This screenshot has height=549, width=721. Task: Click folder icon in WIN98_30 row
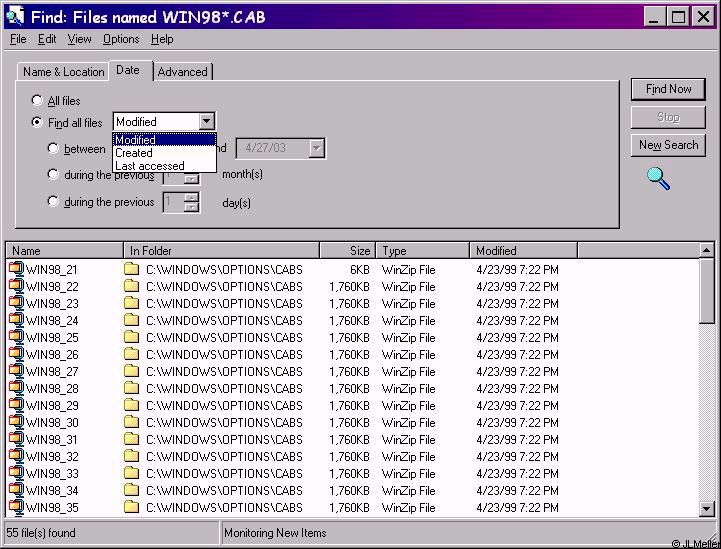click(132, 422)
